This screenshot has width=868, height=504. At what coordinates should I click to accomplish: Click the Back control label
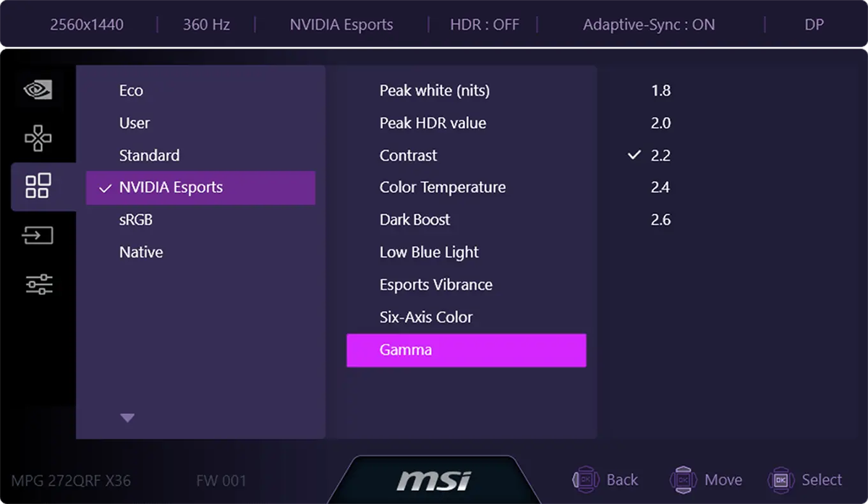click(x=622, y=479)
